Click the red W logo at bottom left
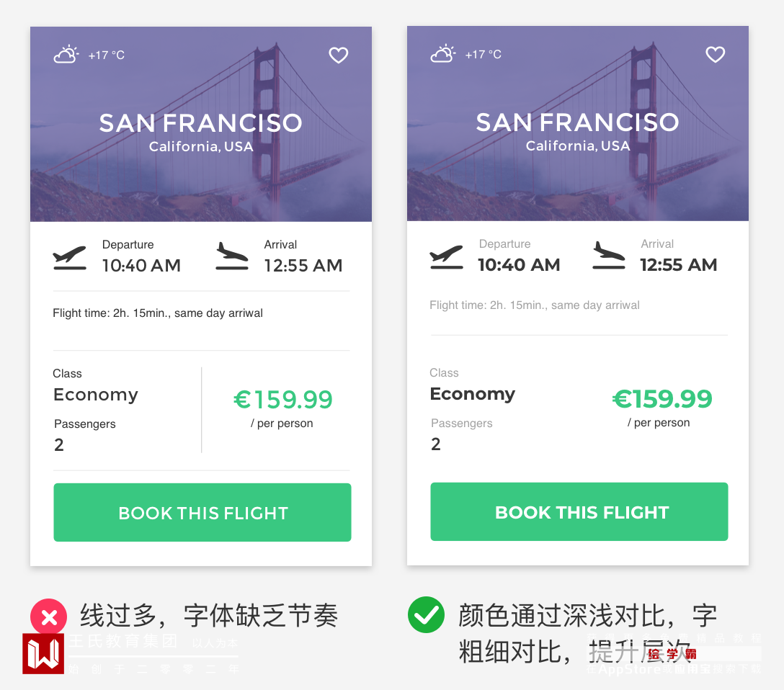The height and width of the screenshot is (690, 784). [x=43, y=653]
